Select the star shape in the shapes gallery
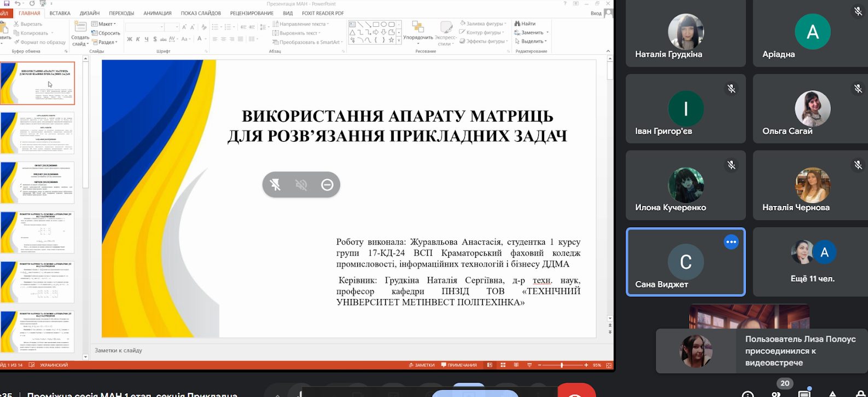The image size is (868, 397). tap(391, 39)
